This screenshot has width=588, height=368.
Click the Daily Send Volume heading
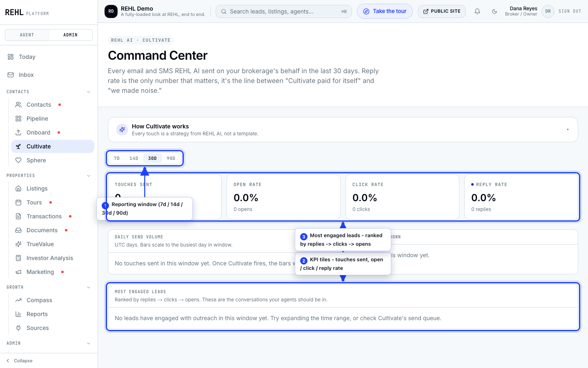point(139,237)
